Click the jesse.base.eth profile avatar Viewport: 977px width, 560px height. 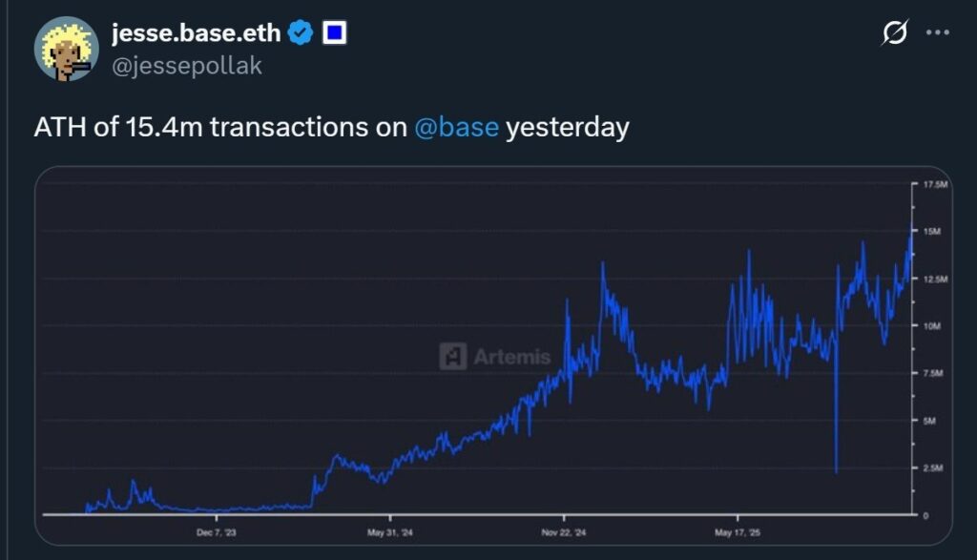tap(67, 49)
